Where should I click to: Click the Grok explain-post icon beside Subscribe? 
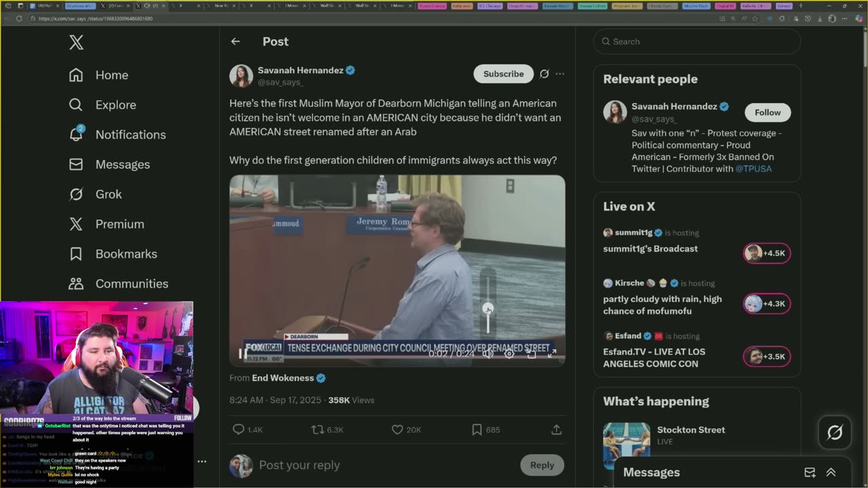(x=544, y=74)
